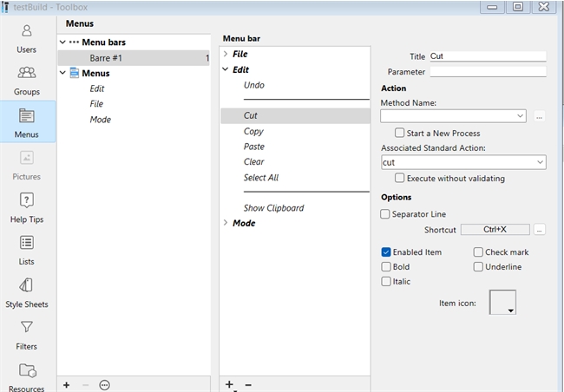Click into the Title field
Image resolution: width=564 pixels, height=392 pixels.
click(489, 56)
